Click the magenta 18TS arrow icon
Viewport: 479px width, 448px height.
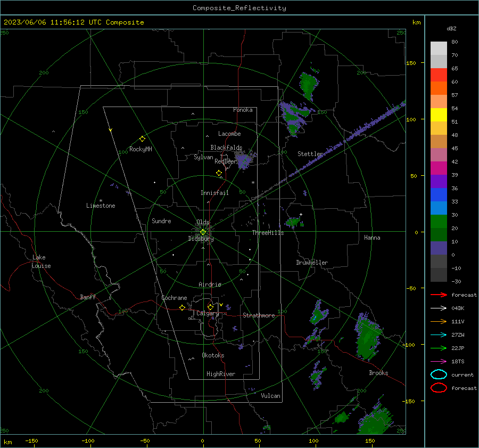[439, 362]
